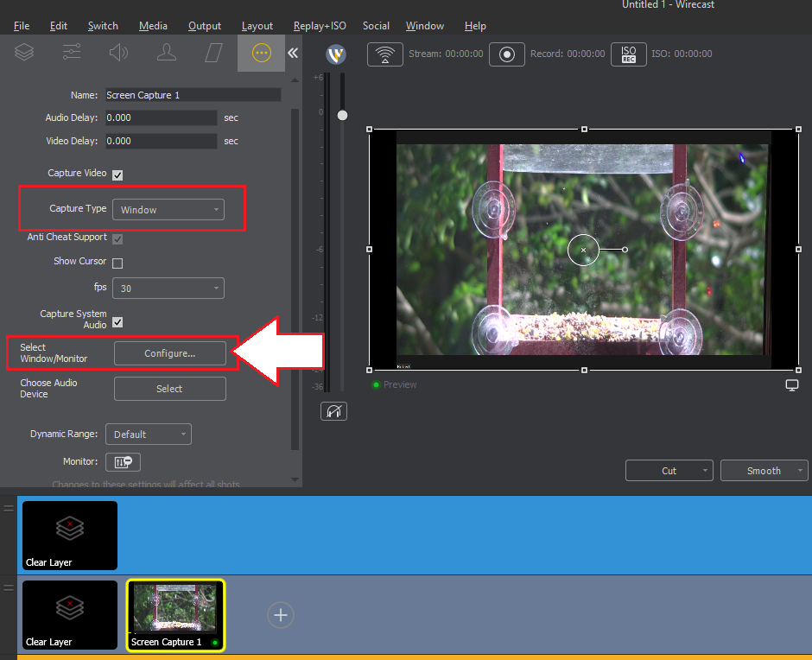Open the Shot Layers panel tab
This screenshot has width=812, height=660.
23,53
